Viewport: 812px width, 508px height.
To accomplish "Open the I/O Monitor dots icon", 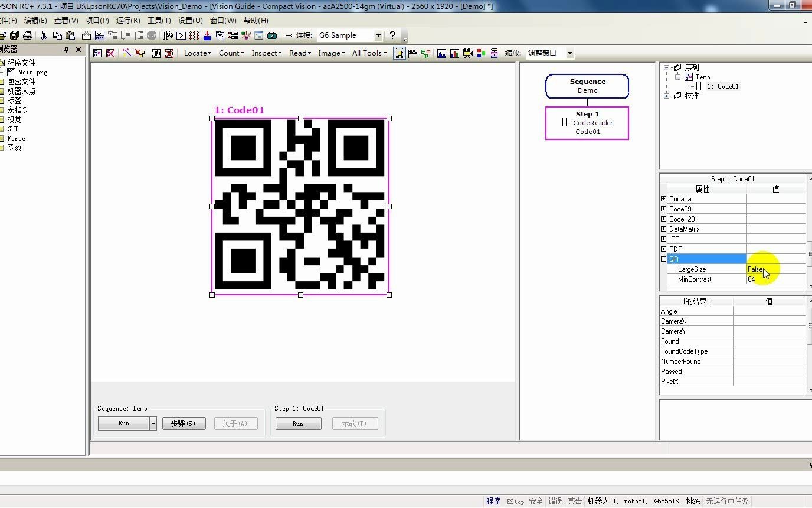I will [x=194, y=35].
